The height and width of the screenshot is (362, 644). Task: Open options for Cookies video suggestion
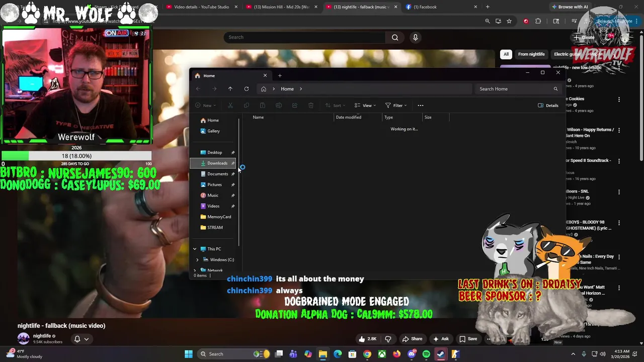[619, 100]
